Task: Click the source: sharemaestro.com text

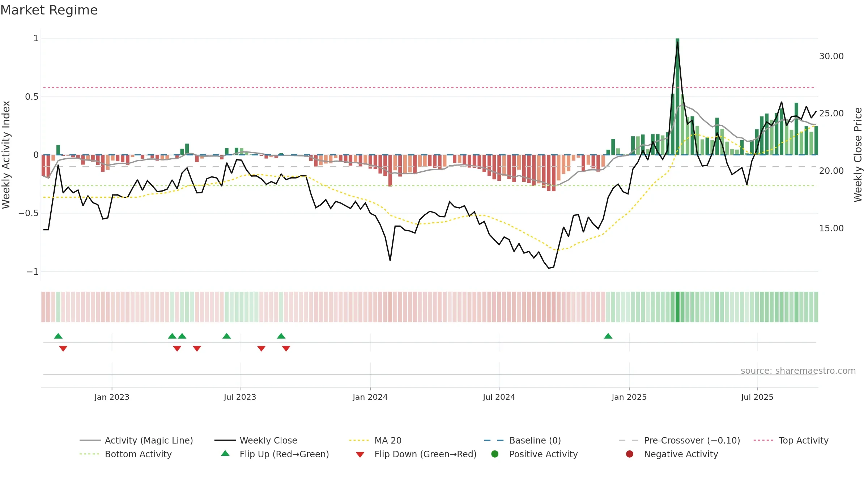Action: [x=798, y=371]
